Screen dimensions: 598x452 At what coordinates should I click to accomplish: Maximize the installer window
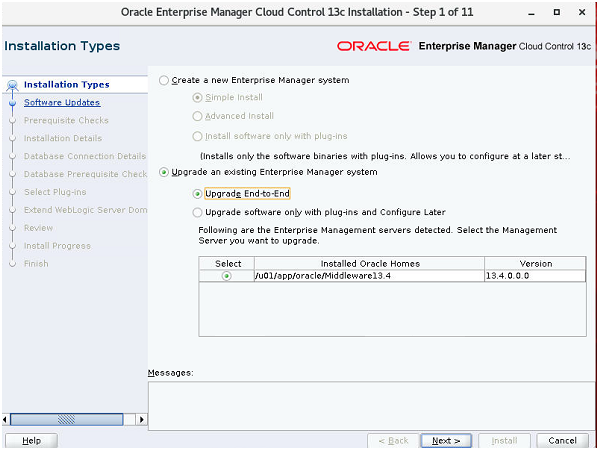tap(557, 13)
